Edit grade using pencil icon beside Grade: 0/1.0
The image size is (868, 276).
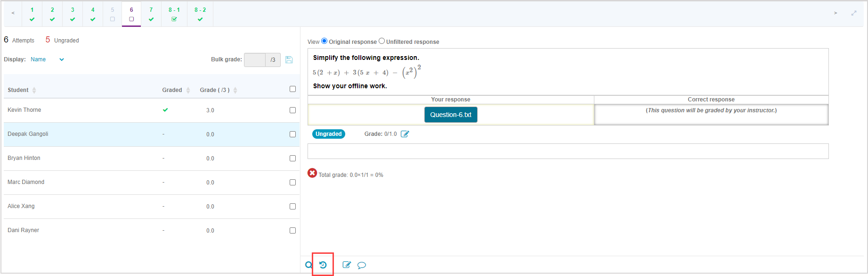tap(405, 134)
